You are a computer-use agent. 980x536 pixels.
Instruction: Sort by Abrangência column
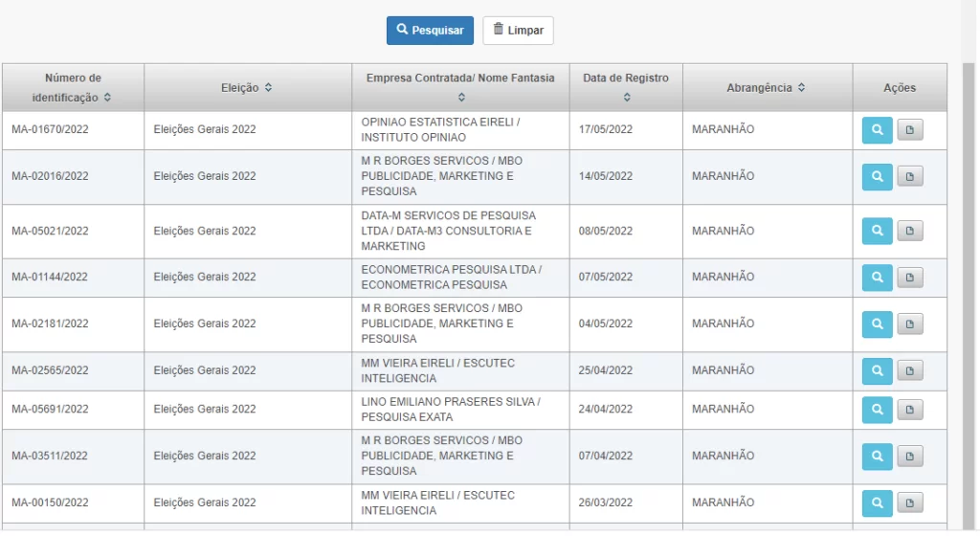pos(801,87)
